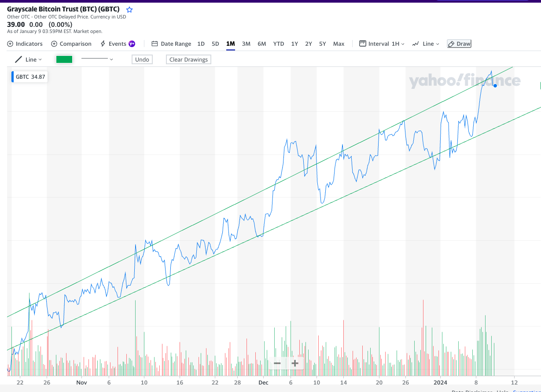Click the diagonal line drawing tool icon

[x=18, y=59]
